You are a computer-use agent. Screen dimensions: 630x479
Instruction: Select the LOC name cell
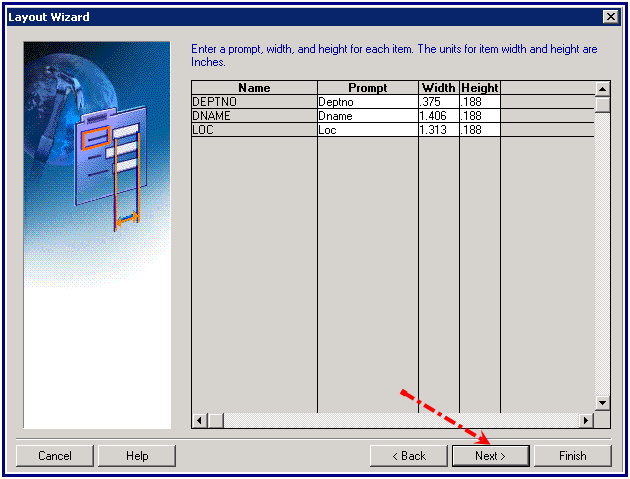pos(255,130)
